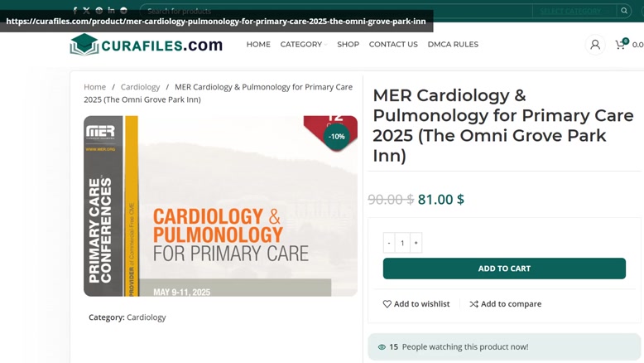Viewport: 644px width, 363px height.
Task: Expand the Category menu chevron
Action: pos(325,45)
